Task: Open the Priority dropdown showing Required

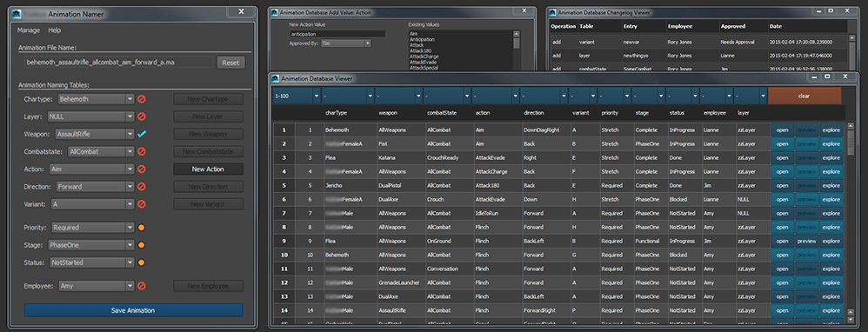Action: pos(92,228)
